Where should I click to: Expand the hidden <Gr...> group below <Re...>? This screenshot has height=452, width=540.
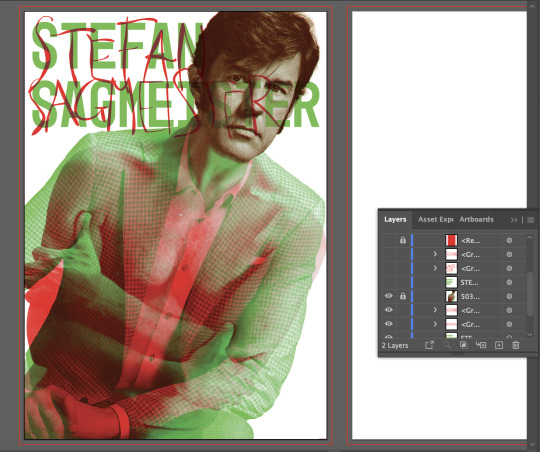(435, 254)
